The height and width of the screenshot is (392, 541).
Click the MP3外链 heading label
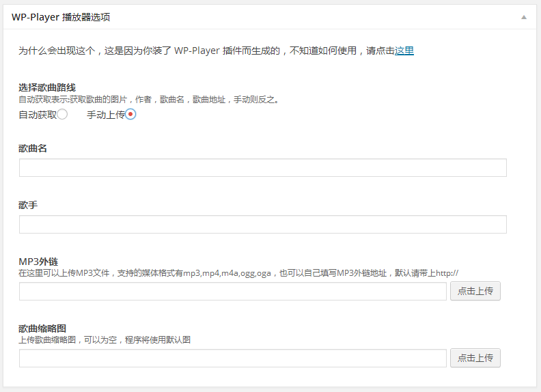(x=38, y=262)
